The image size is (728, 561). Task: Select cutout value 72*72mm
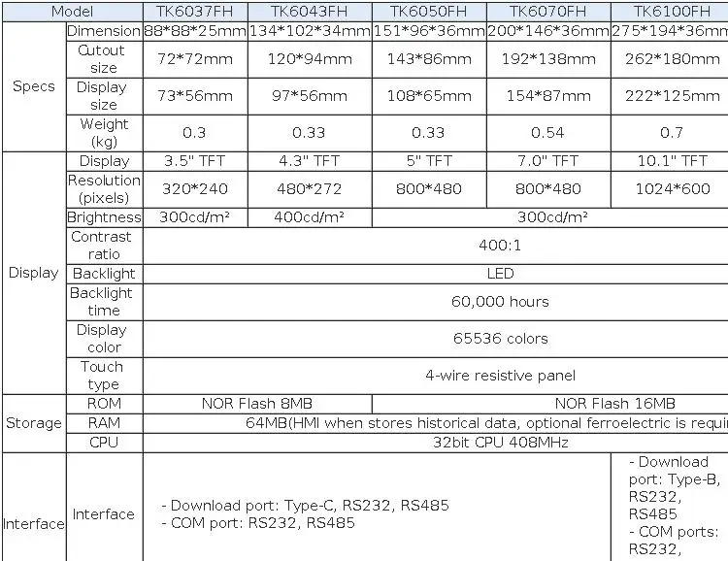[194, 59]
